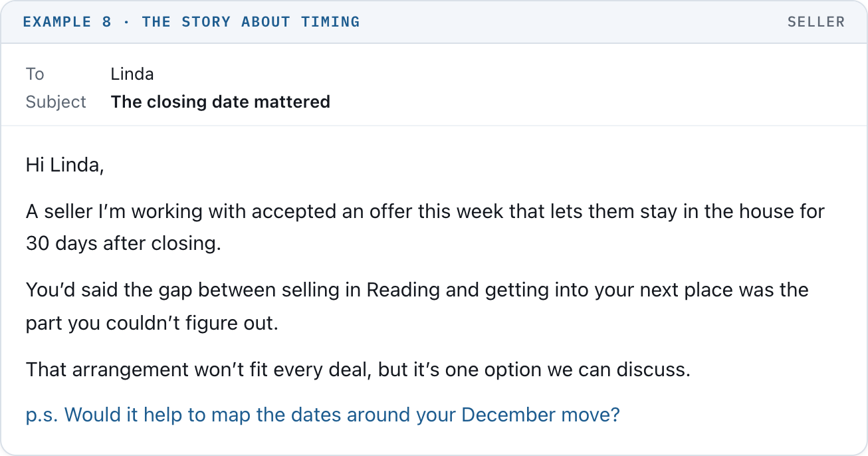Image resolution: width=868 pixels, height=456 pixels.
Task: Click the line 'part you couldn't figure out.'
Action: [x=152, y=322]
